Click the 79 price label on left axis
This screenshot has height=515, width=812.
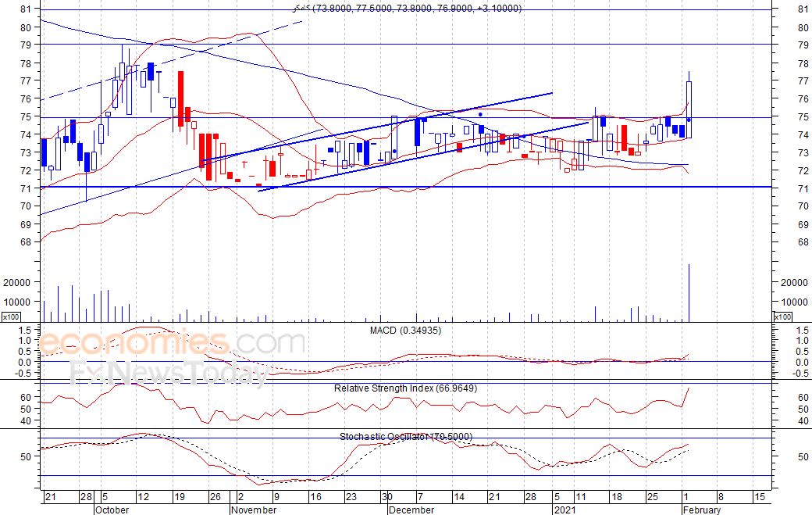click(26, 45)
